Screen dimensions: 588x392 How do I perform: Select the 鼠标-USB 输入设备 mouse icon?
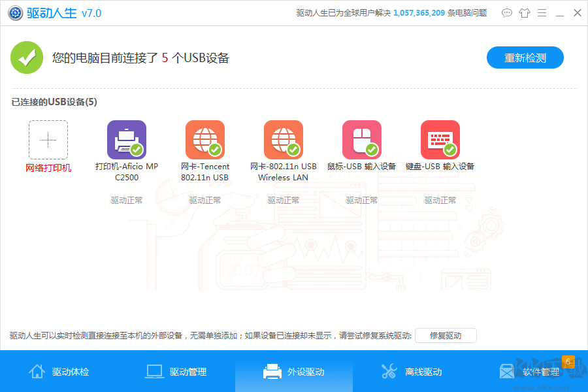362,140
